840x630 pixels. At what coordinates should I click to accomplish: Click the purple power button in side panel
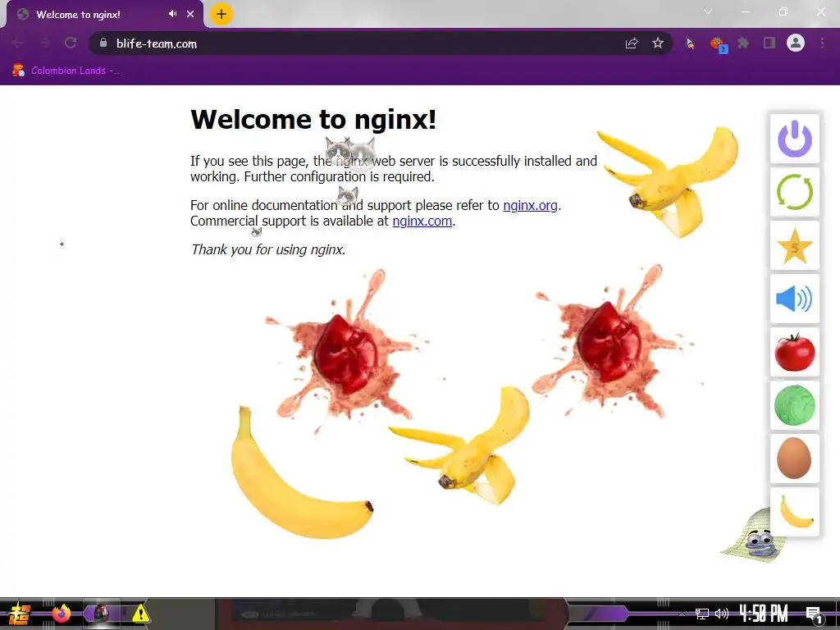[x=794, y=139]
